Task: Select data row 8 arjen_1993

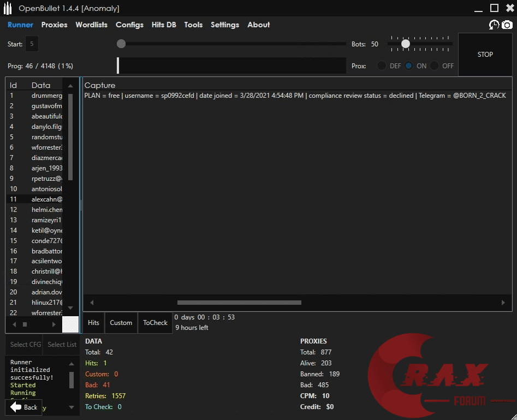Action: (34, 168)
